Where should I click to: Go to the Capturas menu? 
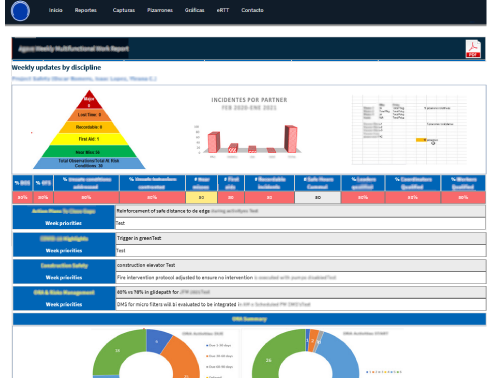124,10
